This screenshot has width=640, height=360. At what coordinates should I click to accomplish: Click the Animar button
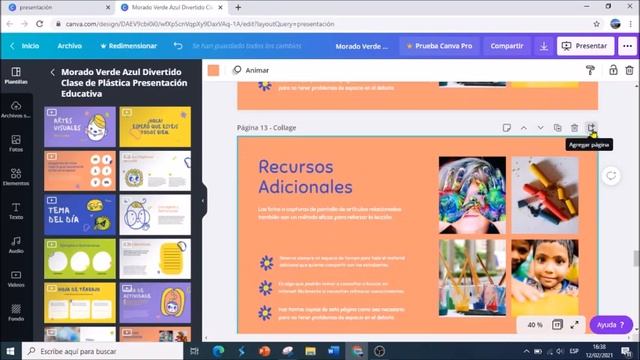tap(251, 70)
